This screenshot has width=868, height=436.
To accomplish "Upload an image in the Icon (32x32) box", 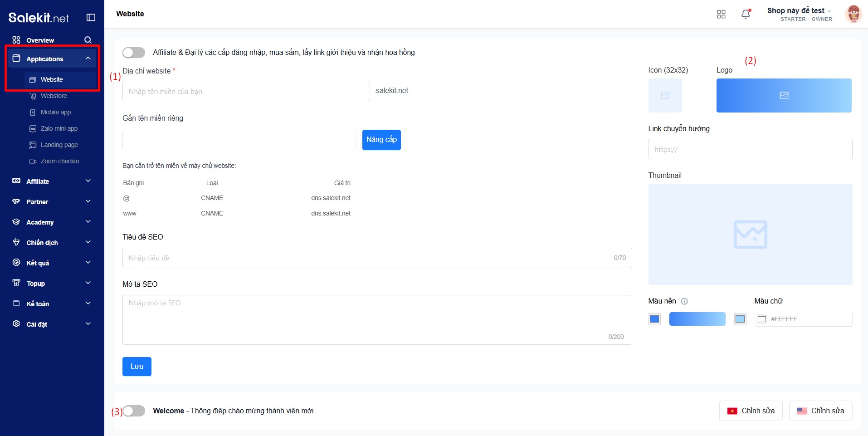I will pyautogui.click(x=665, y=95).
